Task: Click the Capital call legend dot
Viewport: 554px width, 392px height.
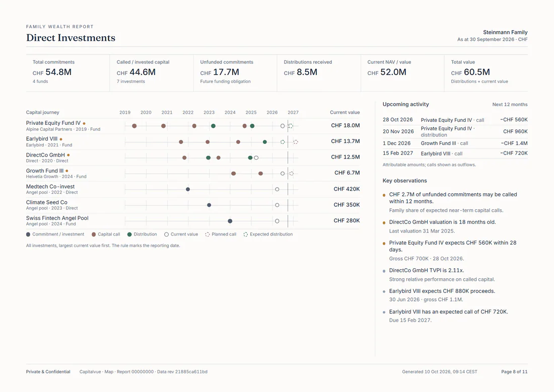Action: [x=94, y=234]
